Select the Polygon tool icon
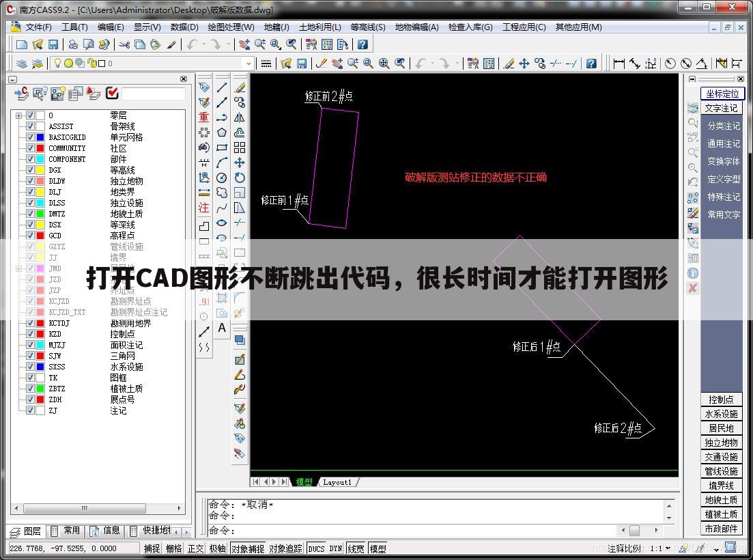The width and height of the screenshot is (753, 560). (221, 132)
